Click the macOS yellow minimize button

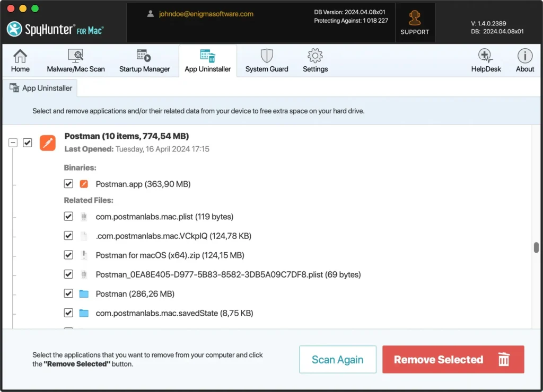pos(23,8)
